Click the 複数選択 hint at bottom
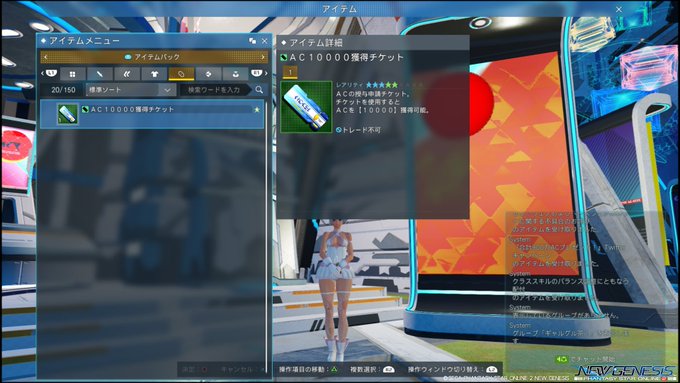680x383 pixels. (372, 370)
